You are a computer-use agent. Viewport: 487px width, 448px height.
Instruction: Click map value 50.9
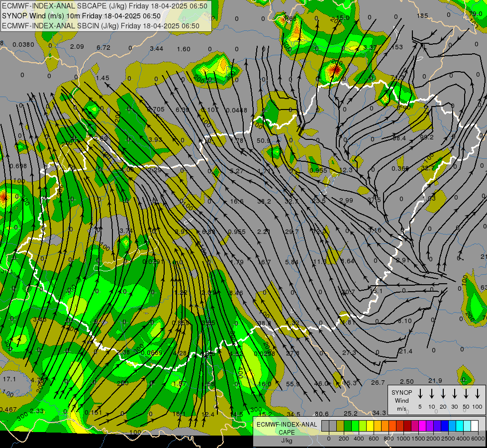[263, 140]
